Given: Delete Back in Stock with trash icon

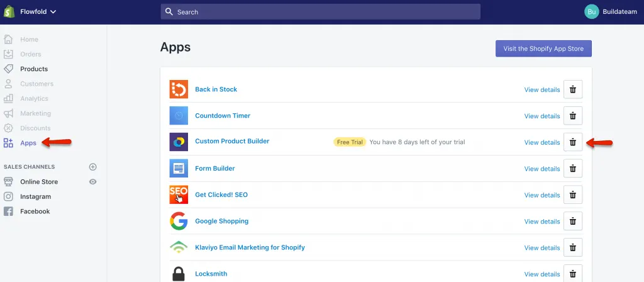Looking at the screenshot, I should point(573,89).
